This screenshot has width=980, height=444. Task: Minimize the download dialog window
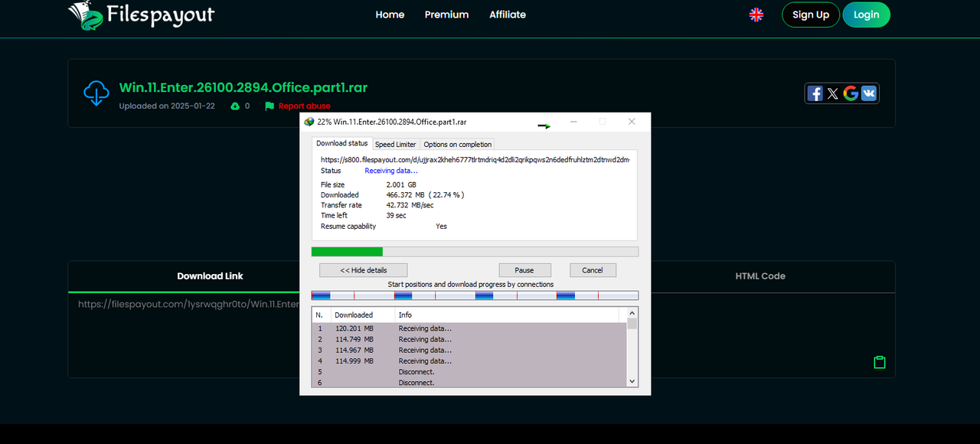(573, 122)
